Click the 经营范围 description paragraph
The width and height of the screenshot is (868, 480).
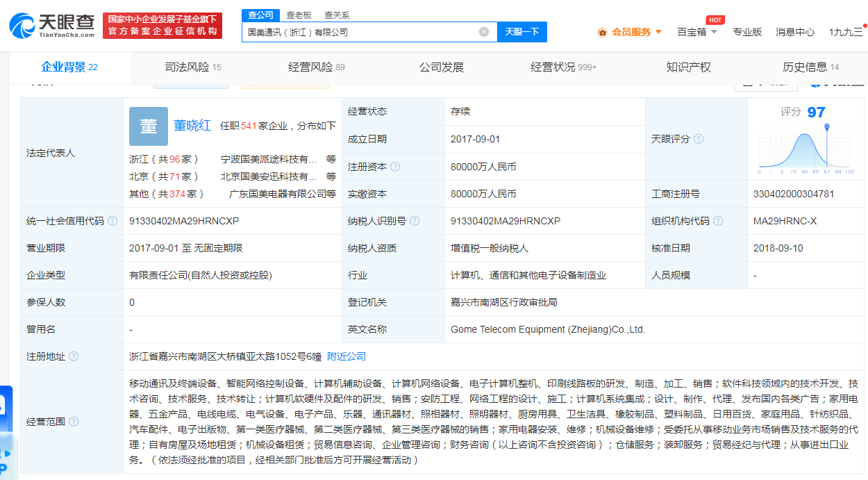pyautogui.click(x=494, y=422)
